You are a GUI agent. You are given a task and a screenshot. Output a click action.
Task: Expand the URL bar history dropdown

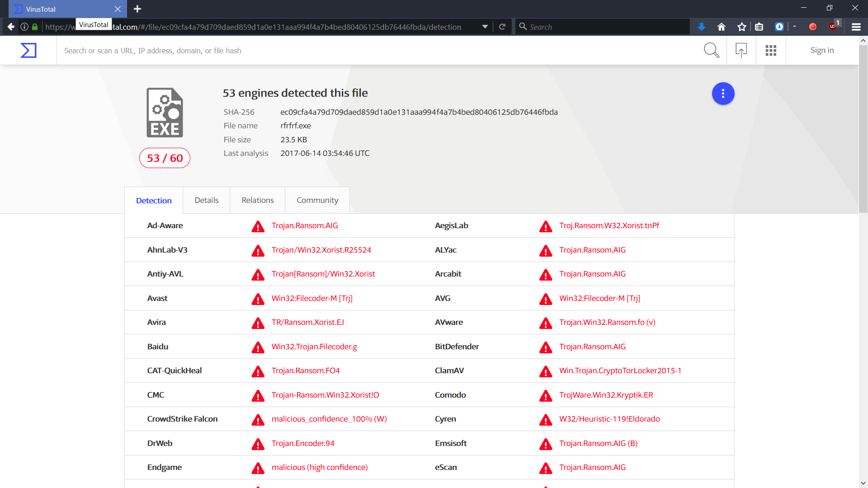(x=485, y=27)
